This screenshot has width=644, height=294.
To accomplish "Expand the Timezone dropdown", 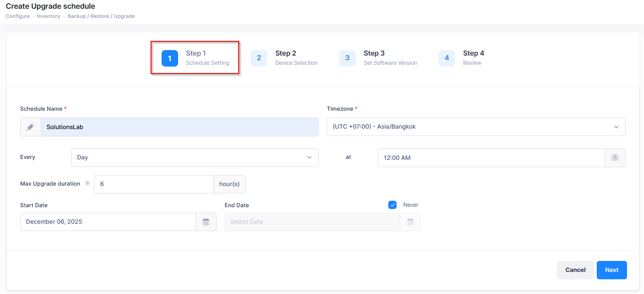I will [x=476, y=127].
